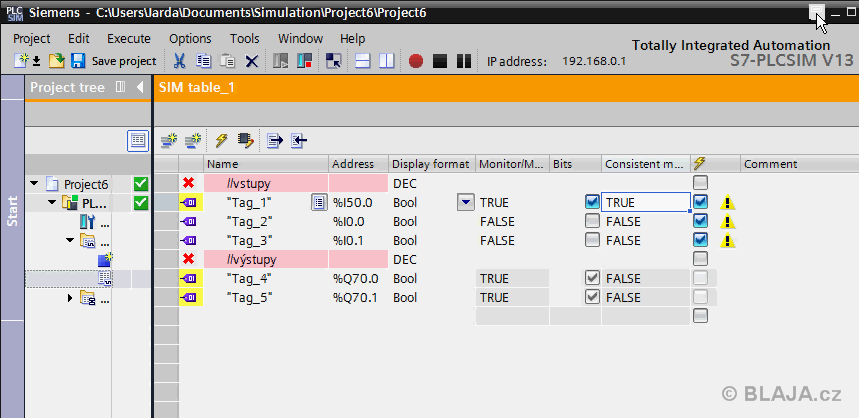
Task: Click the power-off PLC icon with red square
Action: click(305, 60)
